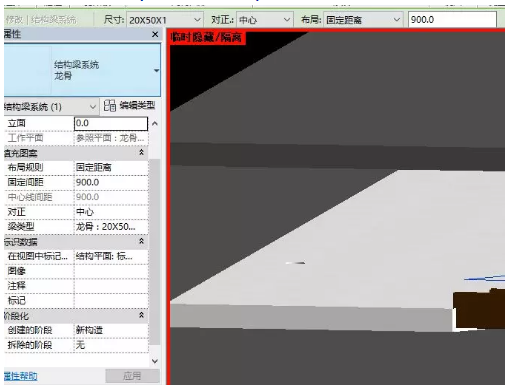Viewport: 513px width, 390px height.
Task: Open the 结构梁系统 (1) filter dropdown
Action: [x=51, y=107]
